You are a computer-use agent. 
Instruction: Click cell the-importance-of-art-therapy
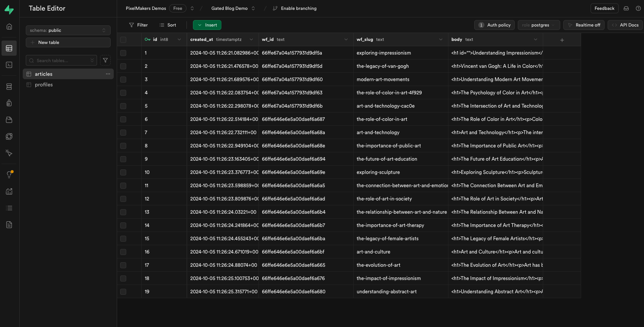click(x=401, y=225)
